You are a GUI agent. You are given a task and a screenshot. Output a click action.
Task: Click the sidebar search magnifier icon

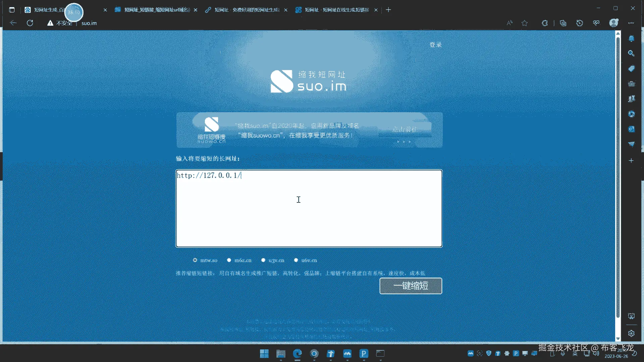pyautogui.click(x=631, y=53)
